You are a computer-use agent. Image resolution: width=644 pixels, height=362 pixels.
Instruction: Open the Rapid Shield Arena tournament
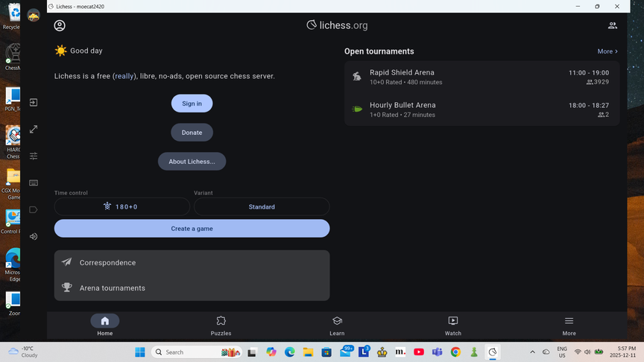point(482,77)
